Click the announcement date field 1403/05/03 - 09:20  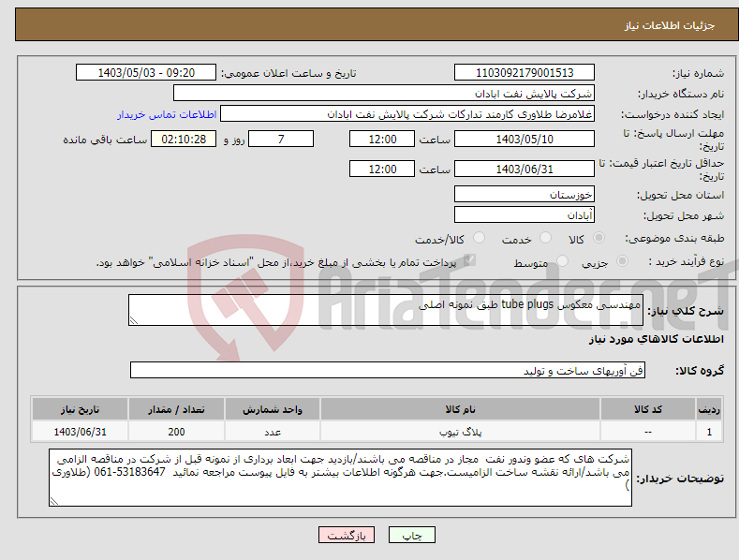coord(145,73)
